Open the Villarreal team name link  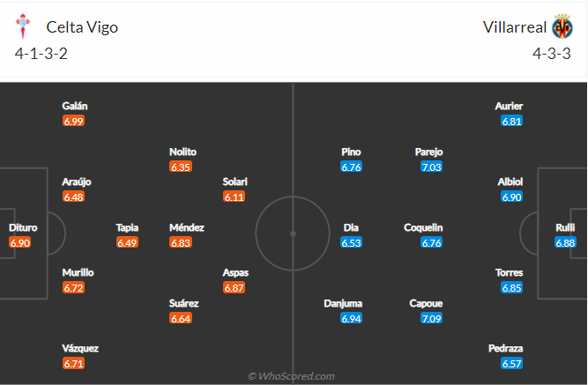tap(515, 27)
